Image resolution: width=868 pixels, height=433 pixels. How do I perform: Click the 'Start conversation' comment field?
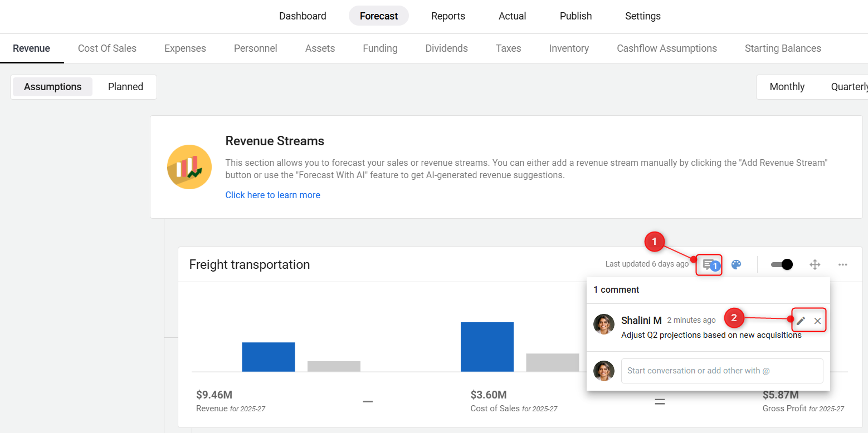[x=721, y=371]
